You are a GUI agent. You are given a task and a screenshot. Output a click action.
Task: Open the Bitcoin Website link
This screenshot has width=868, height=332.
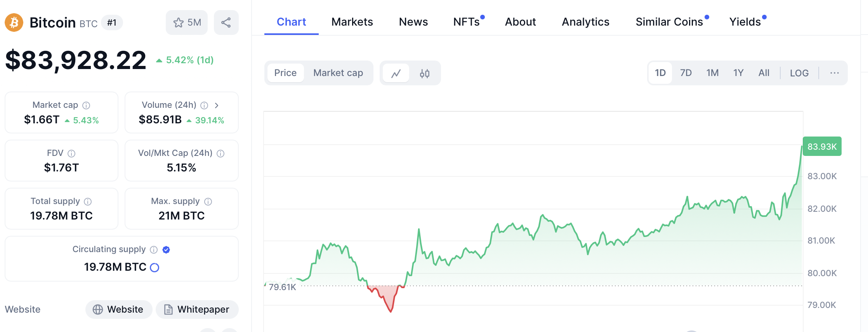tap(119, 310)
